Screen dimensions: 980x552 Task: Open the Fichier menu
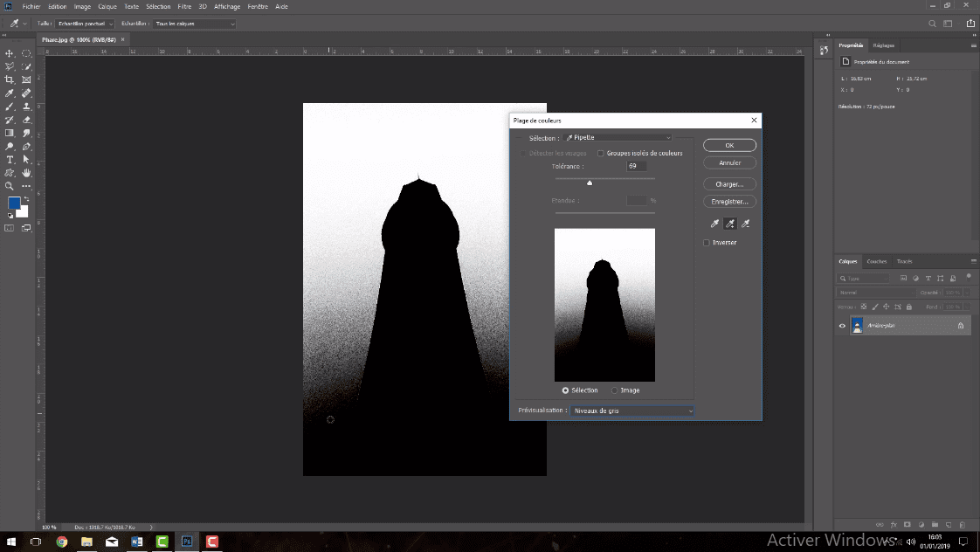31,6
